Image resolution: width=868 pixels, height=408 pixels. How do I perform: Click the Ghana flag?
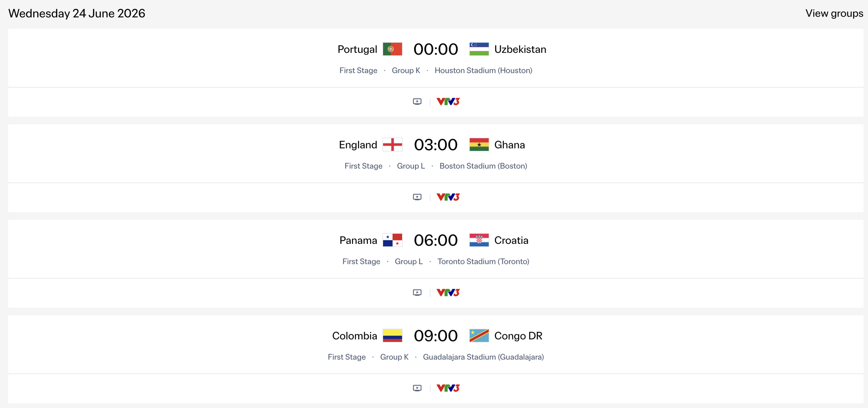coord(479,144)
